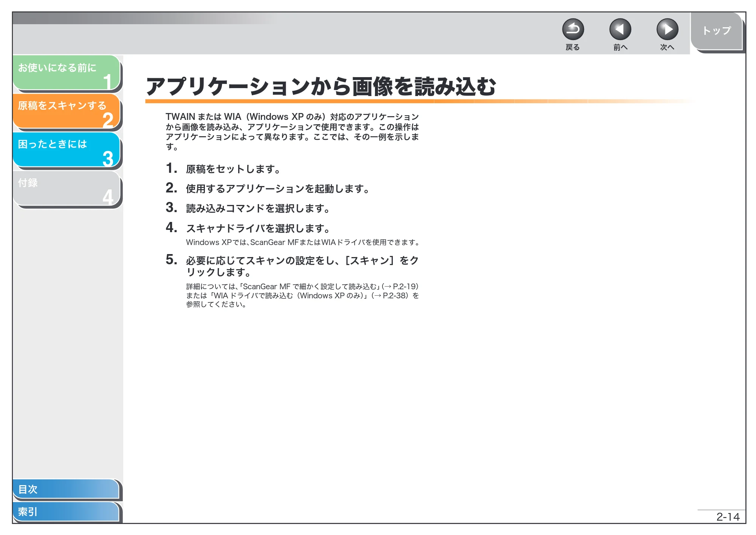Screen dimensions: 756x535
Task: Click the note starting Windows XPでは、ScanGear MF
Action: point(303,242)
